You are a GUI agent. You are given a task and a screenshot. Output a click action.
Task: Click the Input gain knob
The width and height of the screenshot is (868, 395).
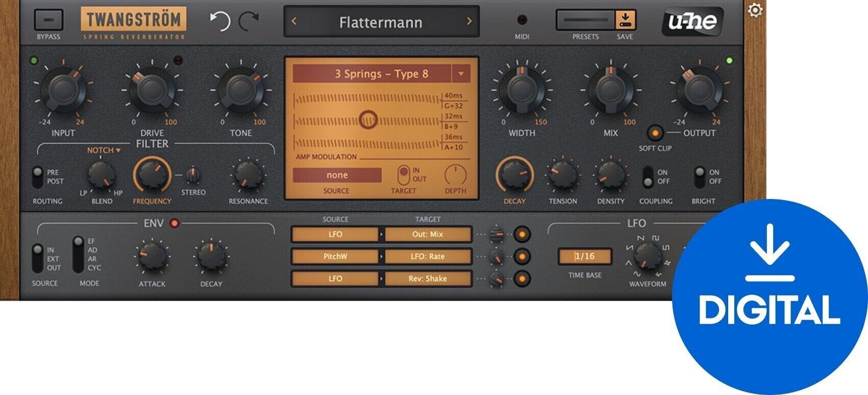tap(64, 90)
